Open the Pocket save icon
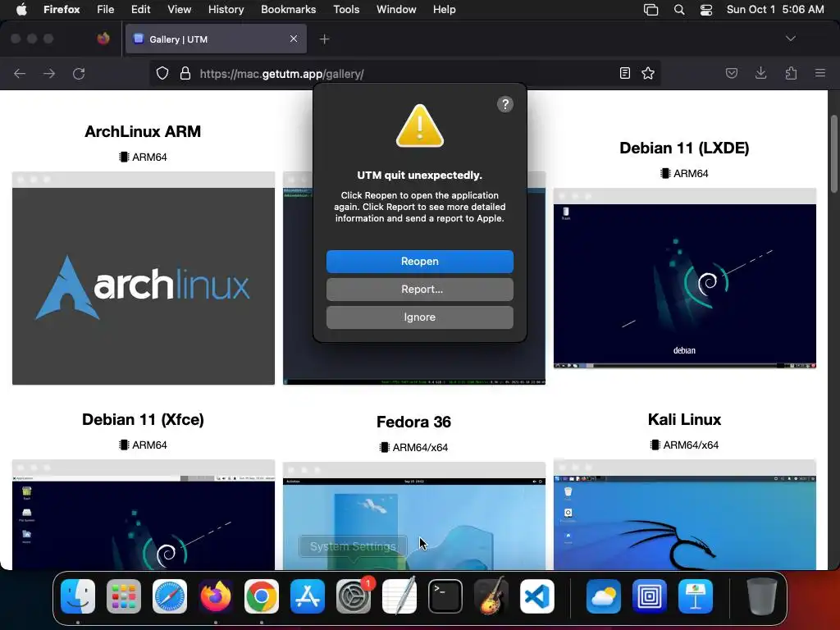840x630 pixels. pos(731,73)
